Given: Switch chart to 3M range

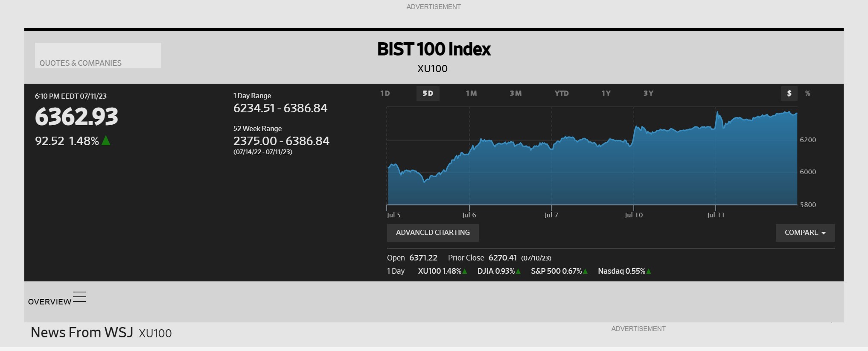Looking at the screenshot, I should pyautogui.click(x=516, y=93).
